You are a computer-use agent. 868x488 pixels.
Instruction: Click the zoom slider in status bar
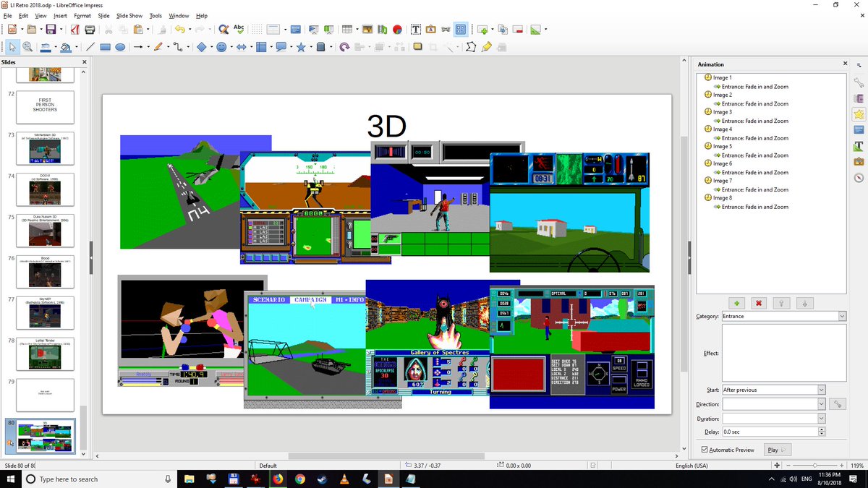816,466
